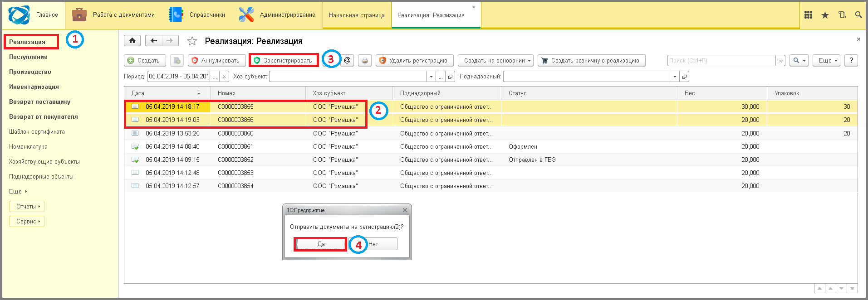The width and height of the screenshot is (868, 300).
Task: Click the Поиск (Ctrl+F) search field
Action: point(721,60)
